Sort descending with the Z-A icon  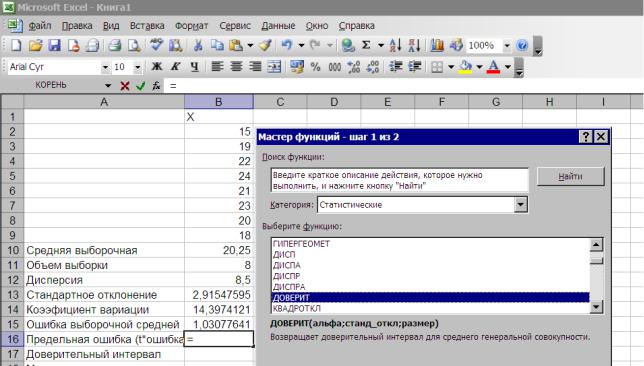pos(414,45)
